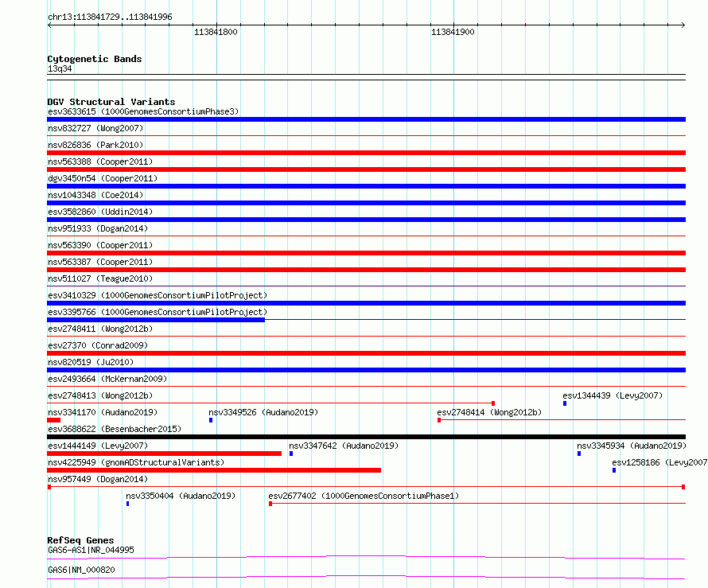
Task: Click the nsv3345934 (Audano2019) label
Action: tap(632, 446)
